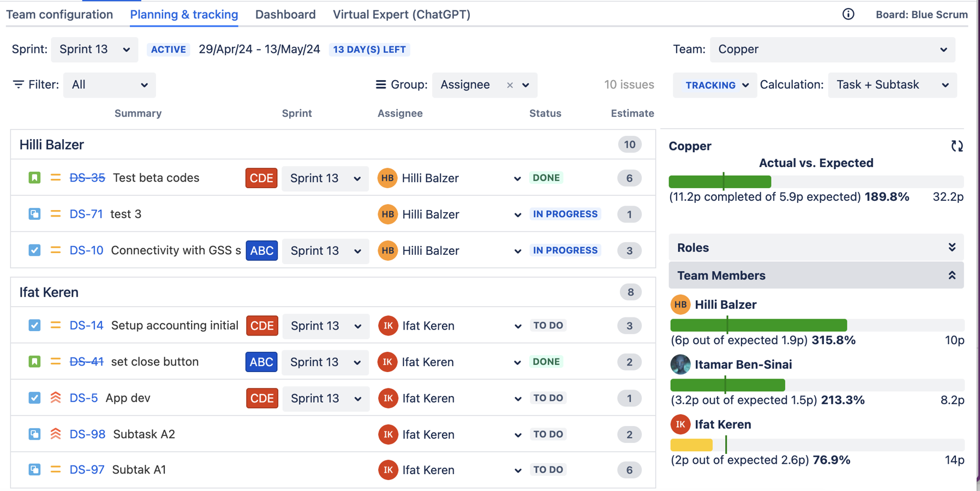Open the Virtual Expert (ChatGPT) tab

[x=402, y=15]
